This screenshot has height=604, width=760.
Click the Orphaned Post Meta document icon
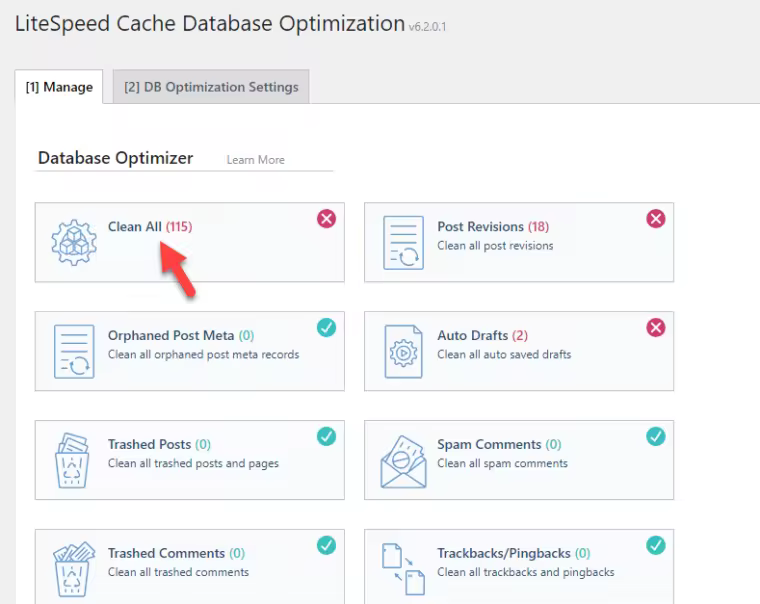(x=74, y=351)
